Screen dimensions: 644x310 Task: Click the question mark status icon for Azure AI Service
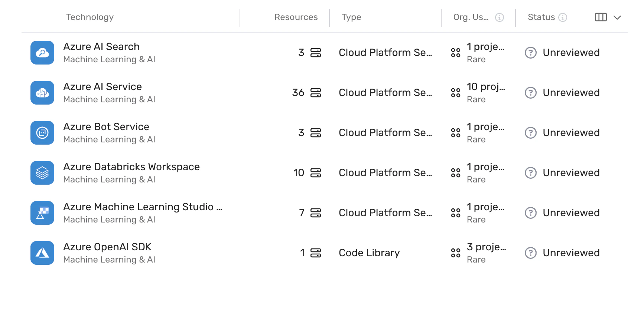531,93
